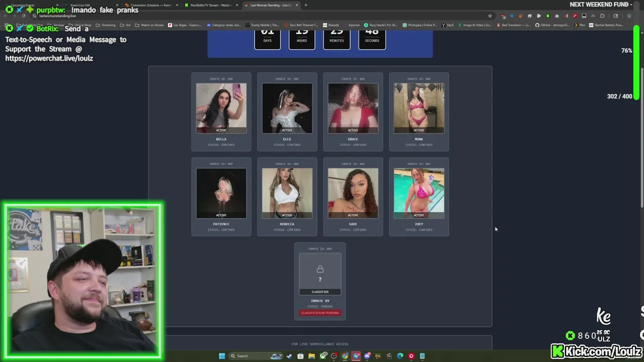Open Zoey's inmate photo card

click(x=419, y=193)
